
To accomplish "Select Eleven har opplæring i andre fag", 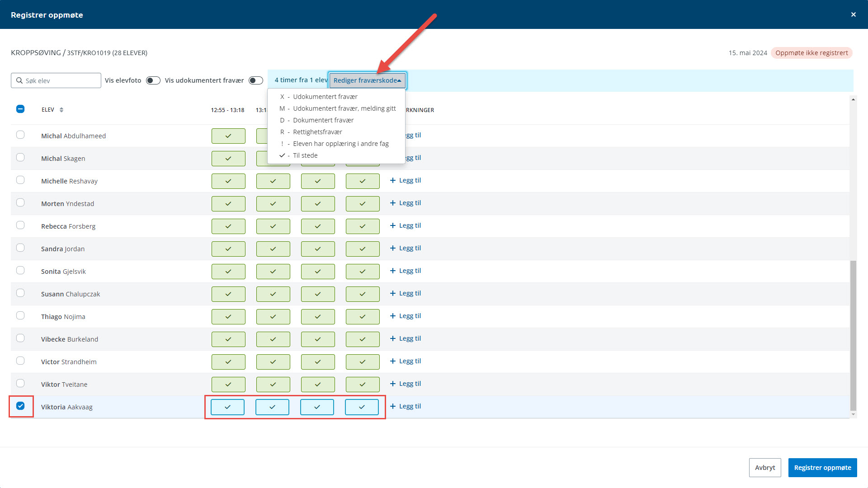I will point(336,144).
